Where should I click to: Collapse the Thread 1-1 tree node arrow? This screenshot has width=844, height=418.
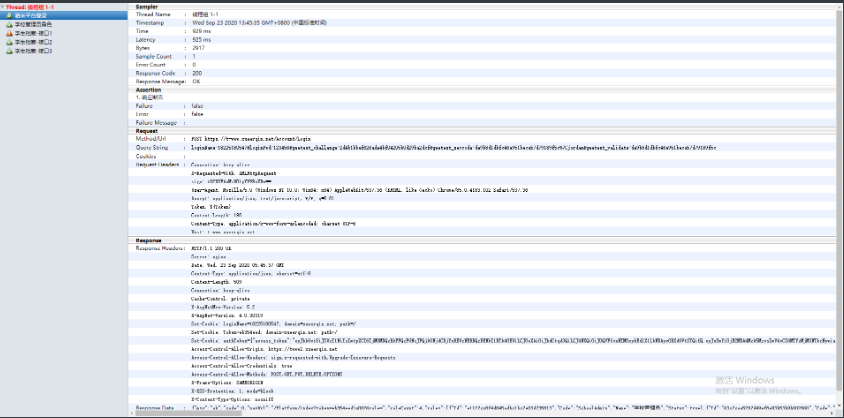pos(3,7)
